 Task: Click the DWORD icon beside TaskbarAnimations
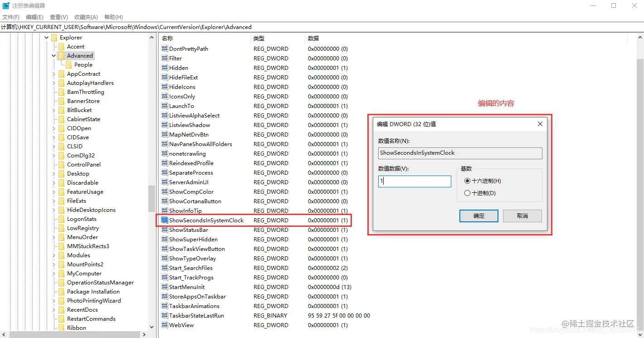(165, 306)
